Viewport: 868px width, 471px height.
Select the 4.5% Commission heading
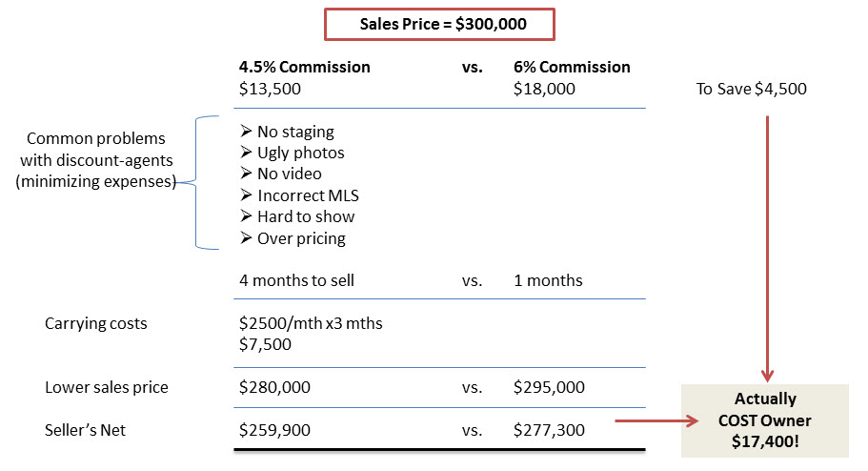pyautogui.click(x=305, y=67)
